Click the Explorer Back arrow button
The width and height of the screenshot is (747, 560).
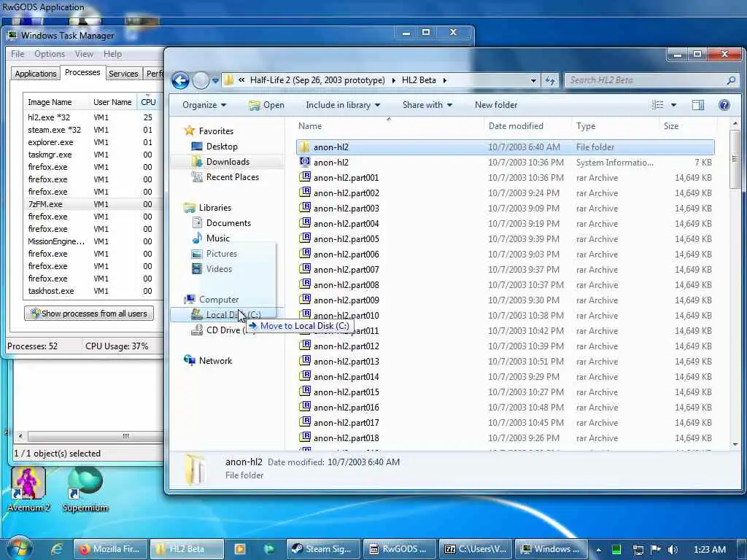pyautogui.click(x=181, y=80)
